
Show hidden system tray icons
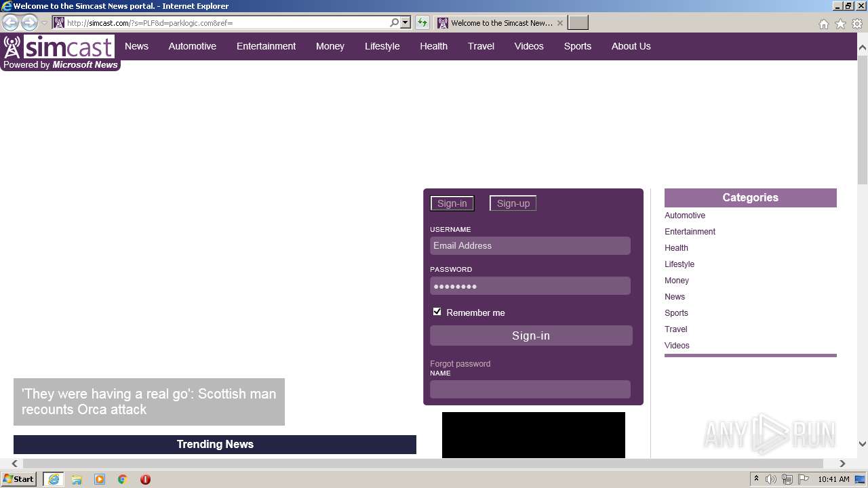756,479
